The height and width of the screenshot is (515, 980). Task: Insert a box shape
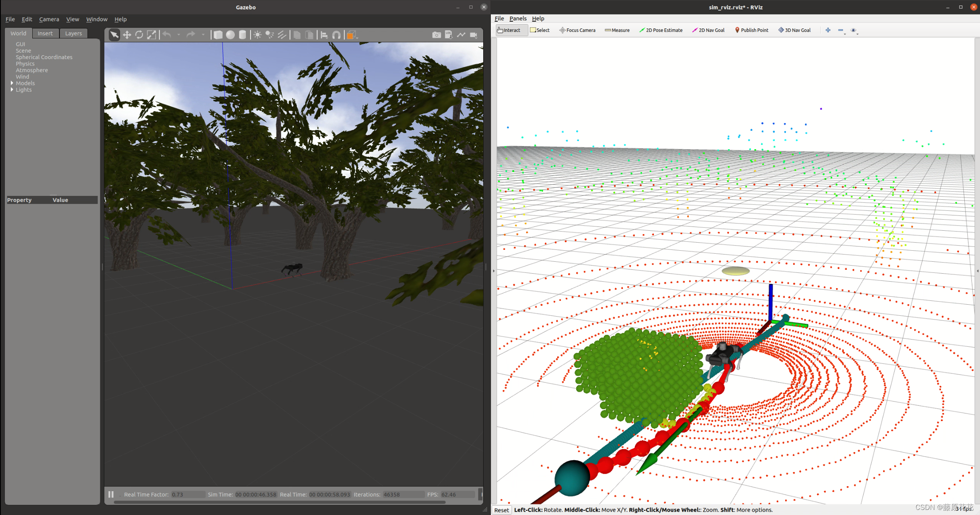pyautogui.click(x=218, y=35)
